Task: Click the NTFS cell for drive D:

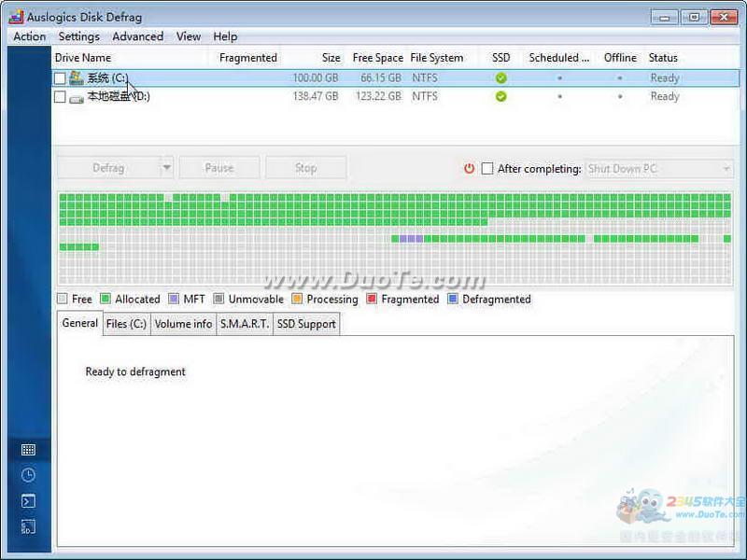Action: (425, 97)
